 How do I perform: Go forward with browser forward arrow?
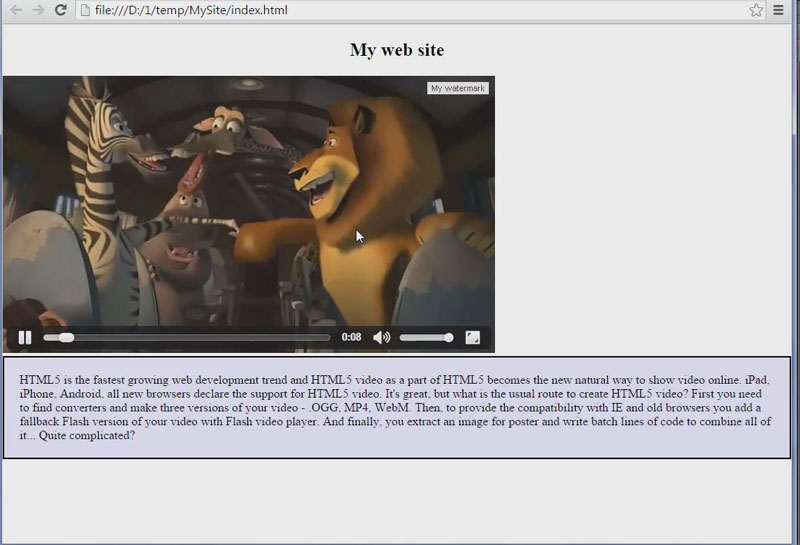point(38,10)
